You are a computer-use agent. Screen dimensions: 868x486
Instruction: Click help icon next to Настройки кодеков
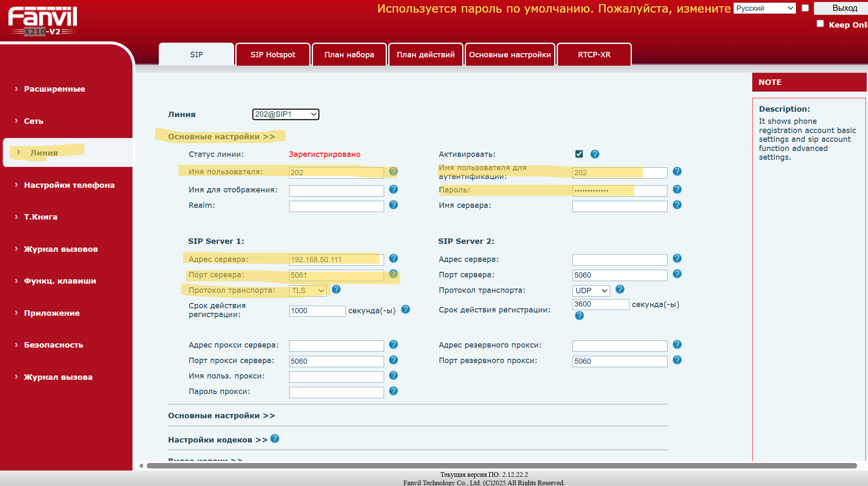click(x=275, y=439)
